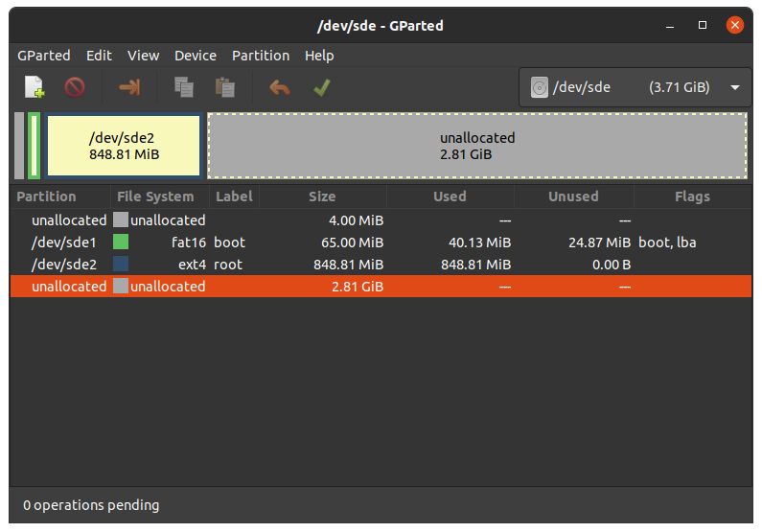Open the Partition menu

coord(261,56)
